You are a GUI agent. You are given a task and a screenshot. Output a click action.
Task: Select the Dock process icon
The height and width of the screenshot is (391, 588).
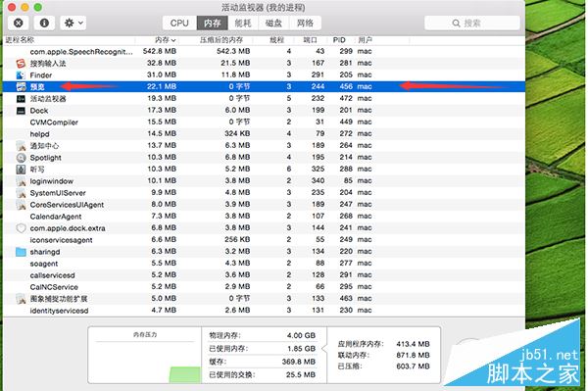tap(21, 110)
